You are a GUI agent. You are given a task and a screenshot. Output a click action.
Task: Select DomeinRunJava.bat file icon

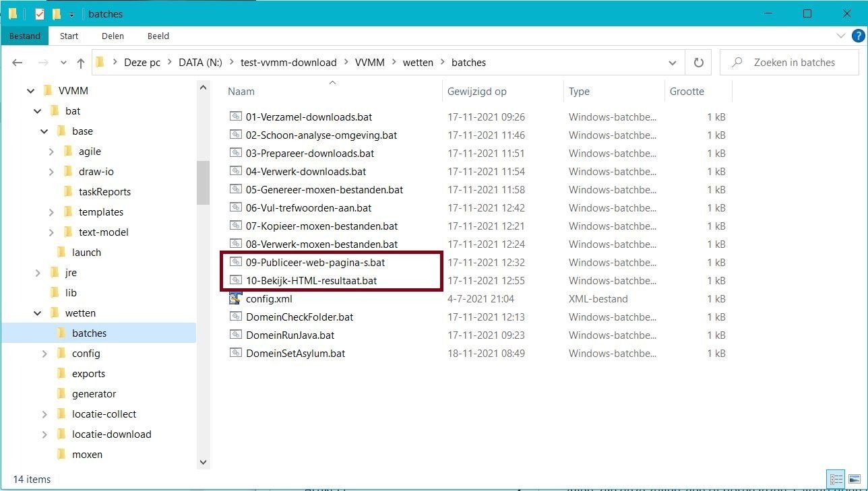pyautogui.click(x=235, y=335)
